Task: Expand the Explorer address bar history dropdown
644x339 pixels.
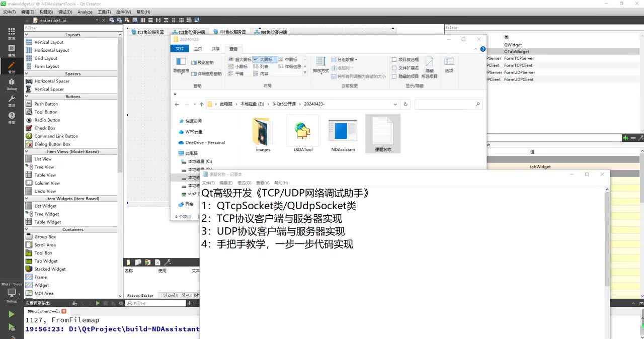Action: click(396, 104)
